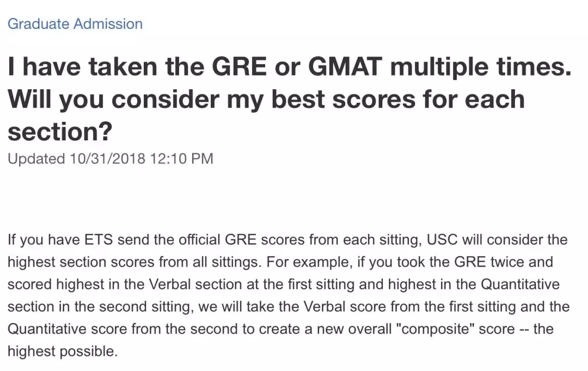The image size is (588, 371).
Task: Open the Graduate Admission breadcrumb link
Action: [x=75, y=24]
